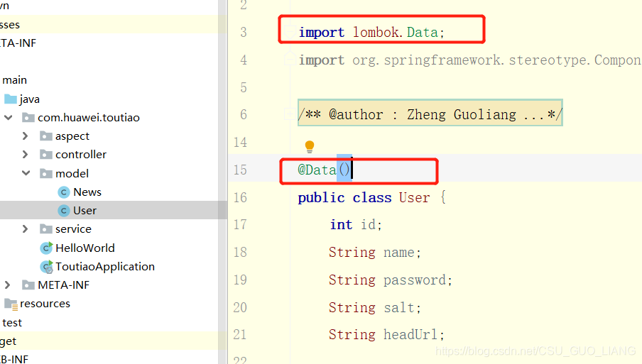Click 'String name;' field declaration
This screenshot has width=642, height=364.
click(x=375, y=253)
